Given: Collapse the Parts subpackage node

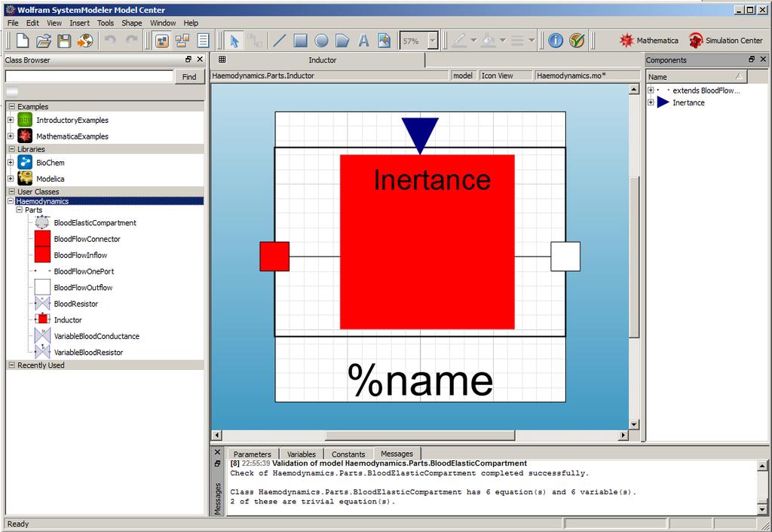Looking at the screenshot, I should [x=19, y=209].
